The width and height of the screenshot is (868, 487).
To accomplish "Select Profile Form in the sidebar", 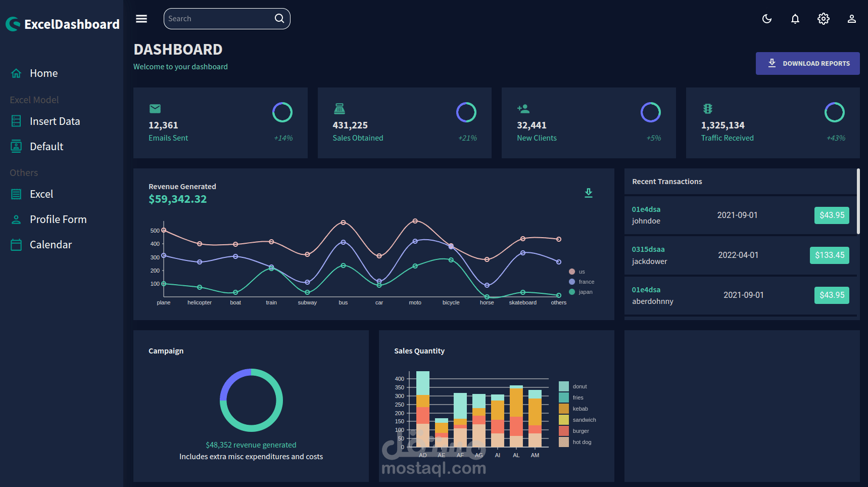I will pyautogui.click(x=58, y=219).
